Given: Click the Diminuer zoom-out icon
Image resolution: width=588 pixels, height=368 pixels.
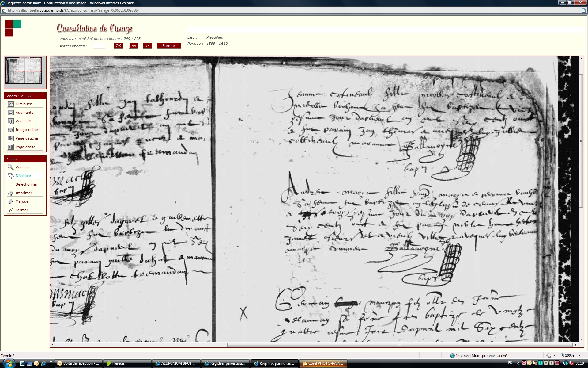Looking at the screenshot, I should tap(11, 104).
